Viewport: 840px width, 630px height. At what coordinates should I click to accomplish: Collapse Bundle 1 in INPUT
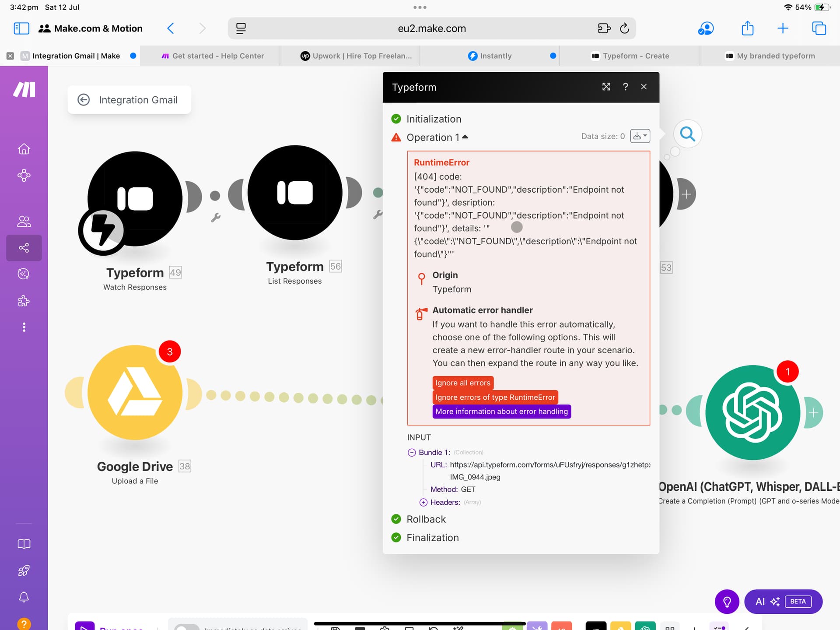coord(411,452)
